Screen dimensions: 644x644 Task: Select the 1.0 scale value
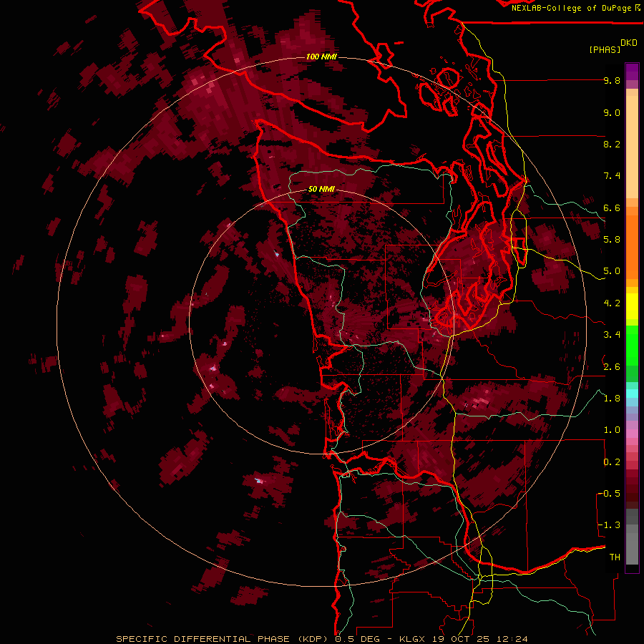(x=612, y=430)
